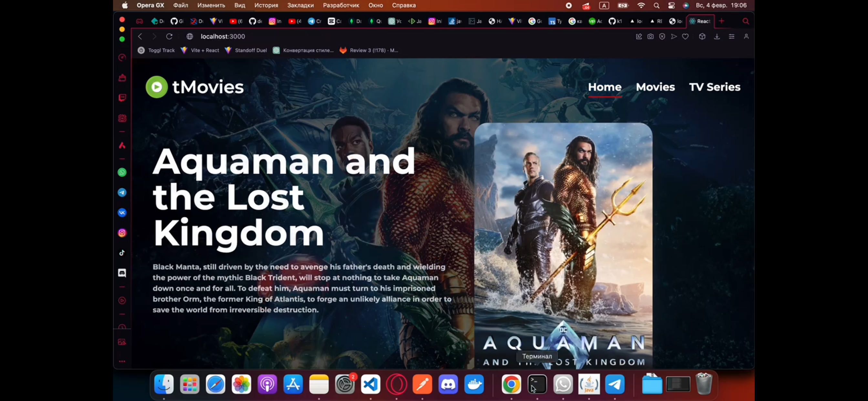
Task: Click the Wi-Fi status icon
Action: 641,5
